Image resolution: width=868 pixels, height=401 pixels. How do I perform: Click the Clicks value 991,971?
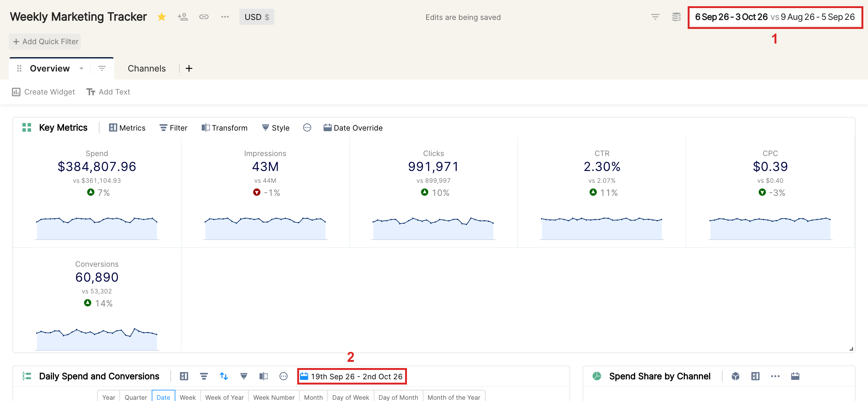pyautogui.click(x=433, y=167)
